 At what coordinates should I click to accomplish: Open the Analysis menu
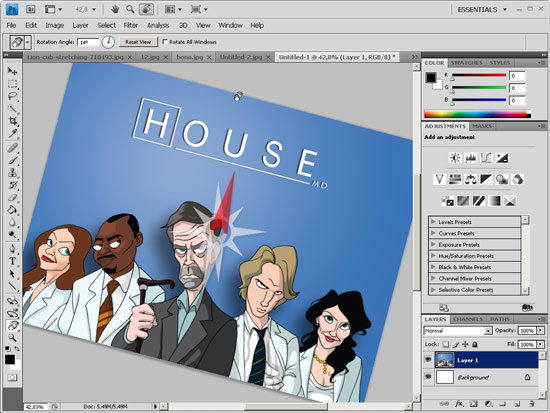[x=158, y=25]
